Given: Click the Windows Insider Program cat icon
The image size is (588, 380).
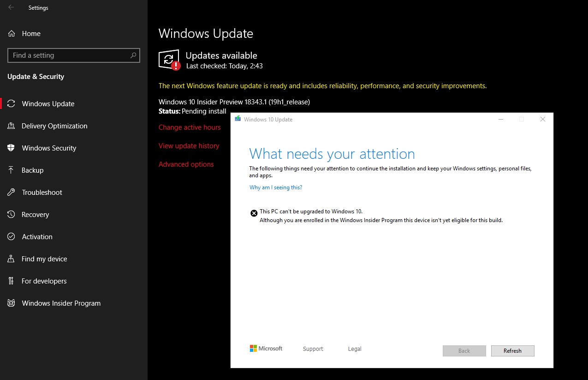Looking at the screenshot, I should coord(12,303).
